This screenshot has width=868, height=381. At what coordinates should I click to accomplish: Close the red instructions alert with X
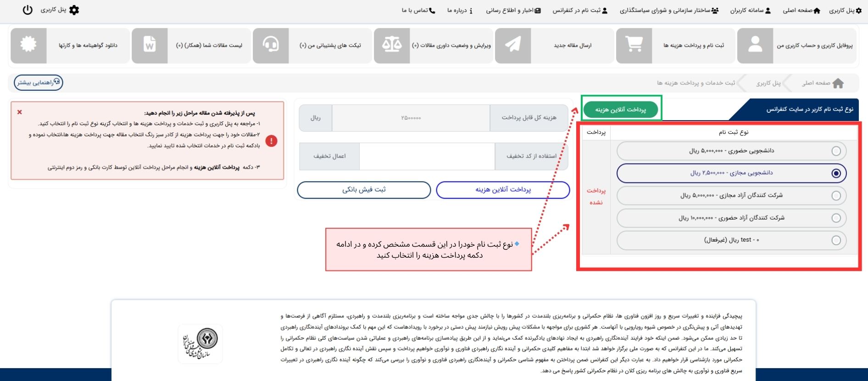pyautogui.click(x=19, y=112)
